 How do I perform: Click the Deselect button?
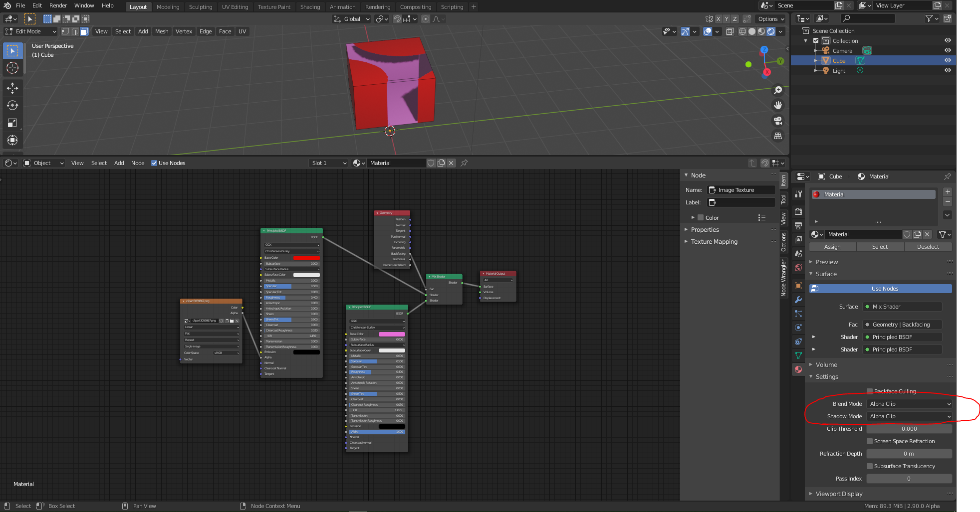click(928, 247)
